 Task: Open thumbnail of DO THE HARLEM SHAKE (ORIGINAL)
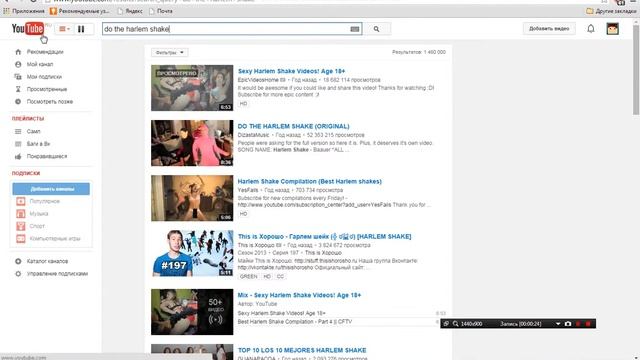tap(192, 143)
